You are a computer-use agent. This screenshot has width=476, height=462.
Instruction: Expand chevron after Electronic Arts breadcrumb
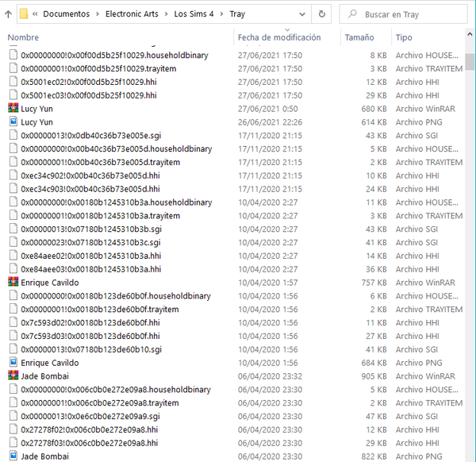pos(166,14)
